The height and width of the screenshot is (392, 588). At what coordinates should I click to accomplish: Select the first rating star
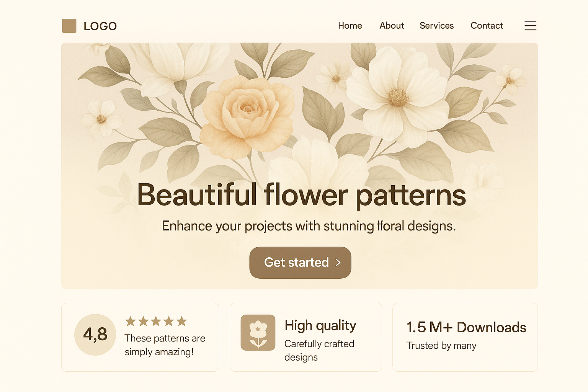(131, 321)
